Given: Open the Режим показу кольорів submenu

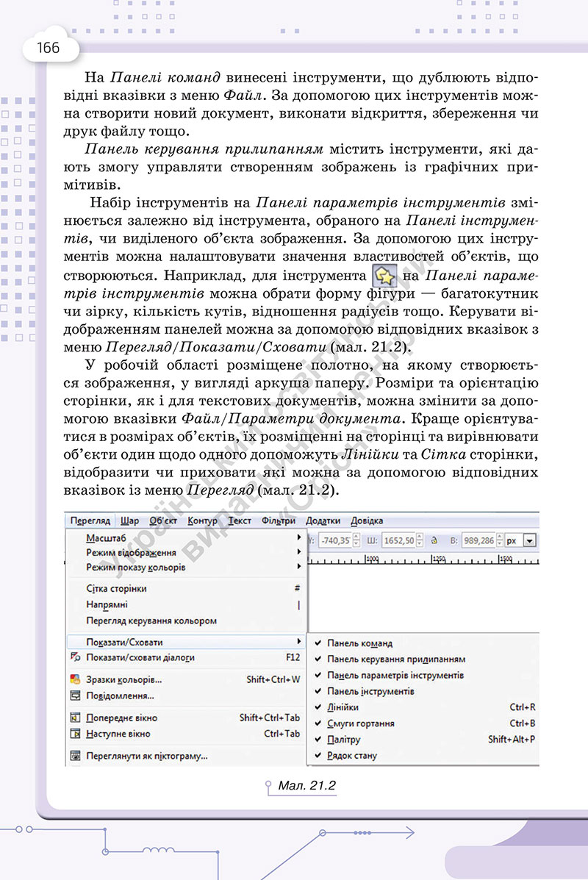Looking at the screenshot, I should [185, 567].
